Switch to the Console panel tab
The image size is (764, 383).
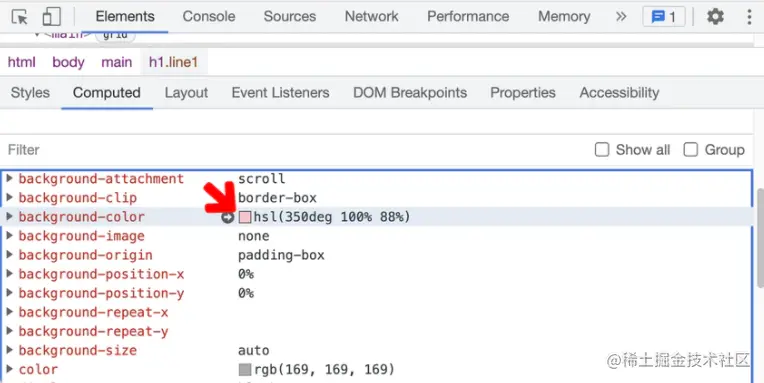pyautogui.click(x=209, y=17)
